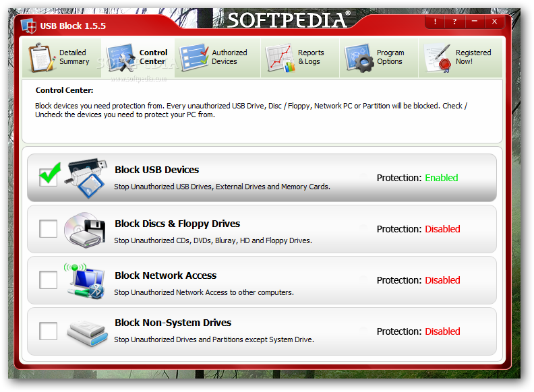The image size is (534, 392).
Task: Click the USB drive and memory card icon
Action: [x=86, y=178]
